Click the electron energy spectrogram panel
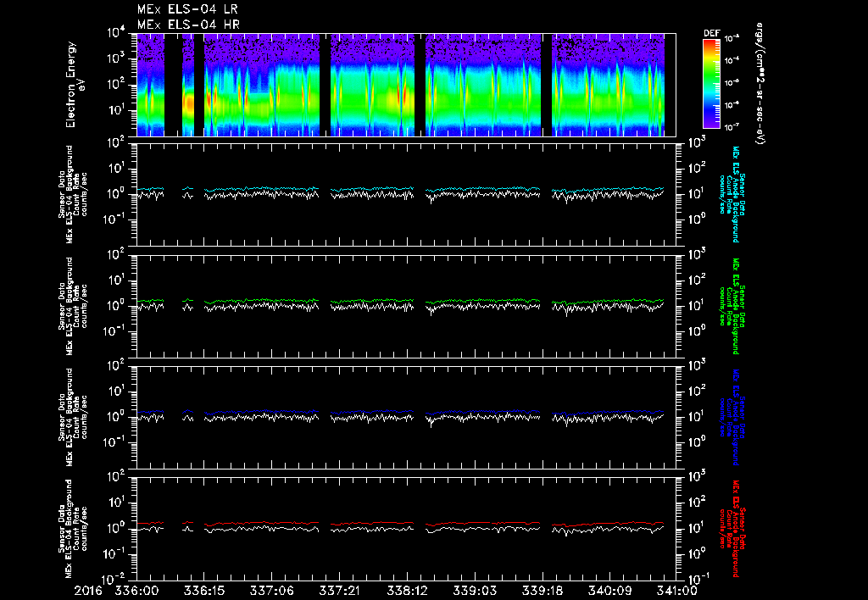The width and height of the screenshot is (868, 600). pos(406,85)
